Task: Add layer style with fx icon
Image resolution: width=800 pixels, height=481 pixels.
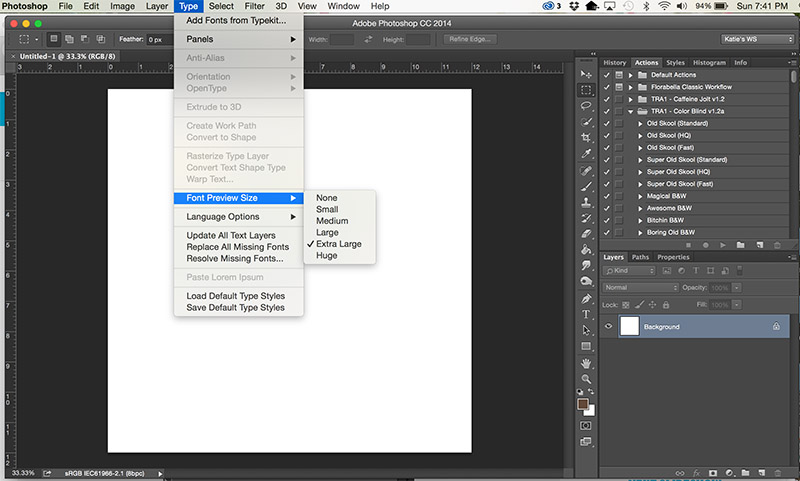Action: (x=696, y=473)
